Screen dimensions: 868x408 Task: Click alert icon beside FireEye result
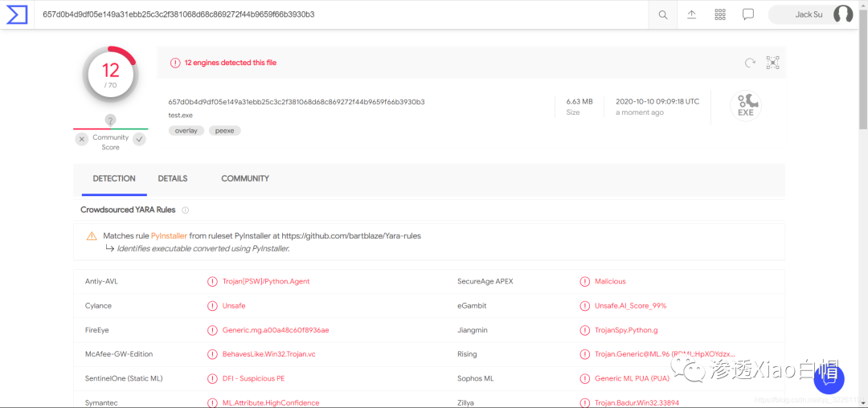[x=212, y=330]
